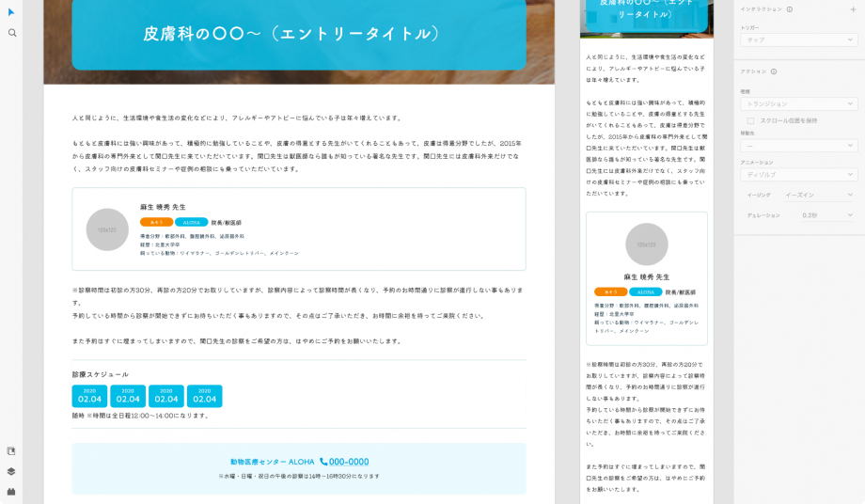Click the 000-0000 phone number link

[x=349, y=462]
